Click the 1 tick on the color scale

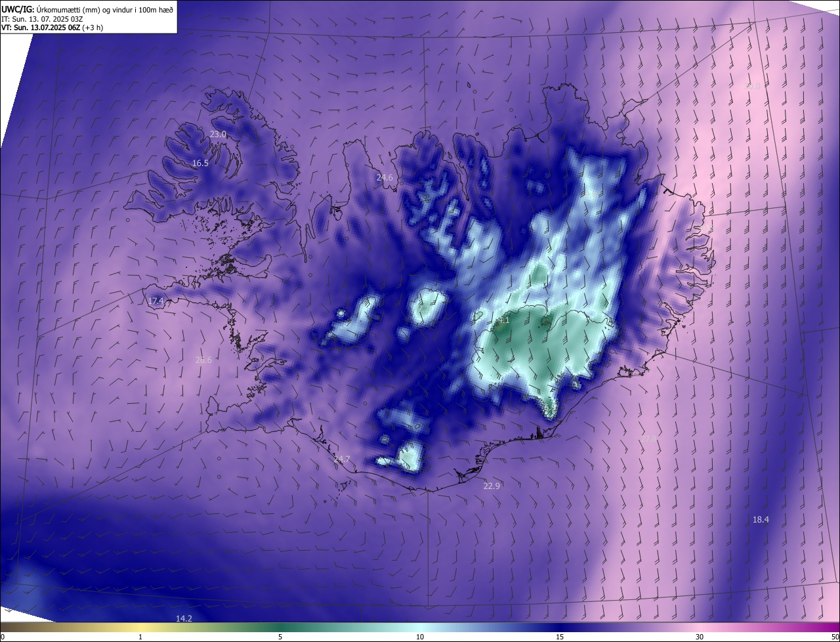coord(140,637)
